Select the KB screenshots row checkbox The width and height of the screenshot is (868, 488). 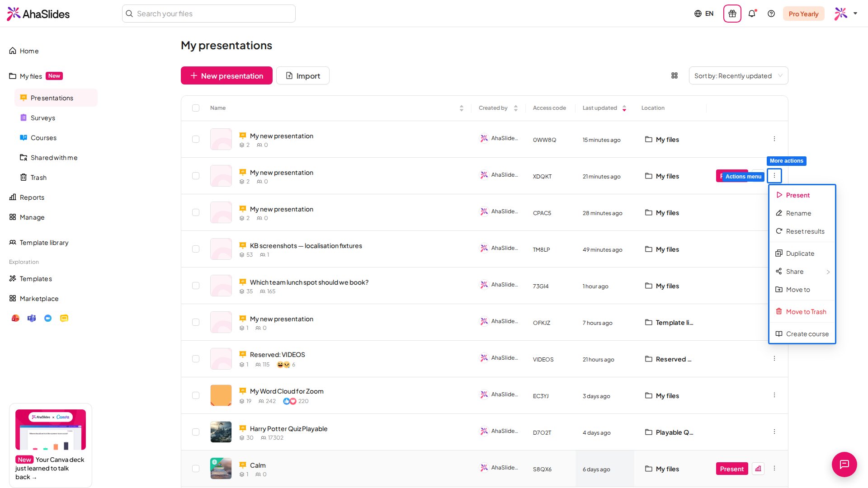[x=196, y=249]
